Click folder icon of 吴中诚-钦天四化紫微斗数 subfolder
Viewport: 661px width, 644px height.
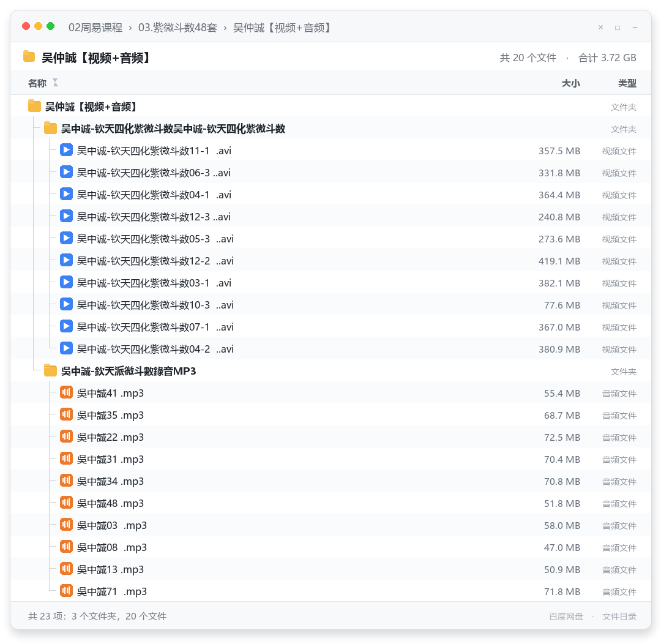click(x=50, y=128)
